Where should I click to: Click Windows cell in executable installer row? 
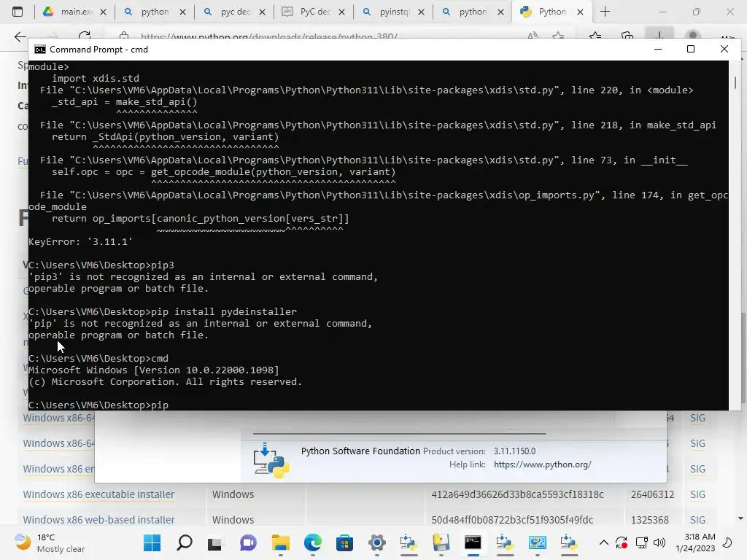(x=233, y=494)
